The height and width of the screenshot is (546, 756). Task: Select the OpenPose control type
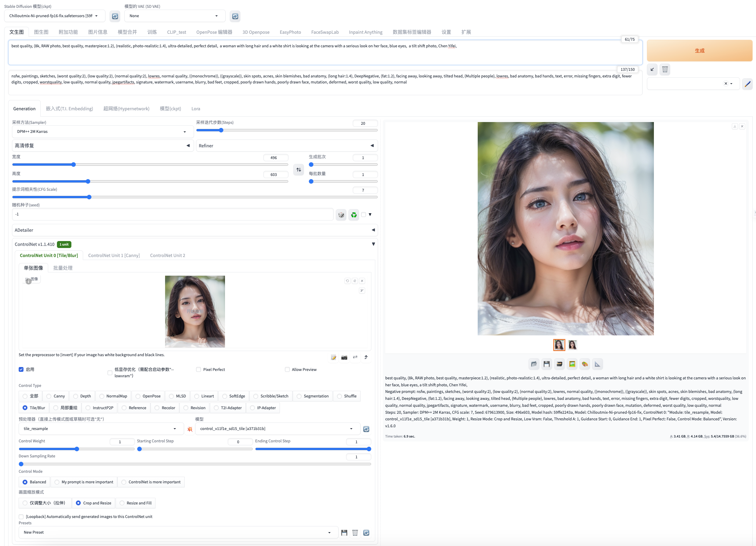pos(148,396)
